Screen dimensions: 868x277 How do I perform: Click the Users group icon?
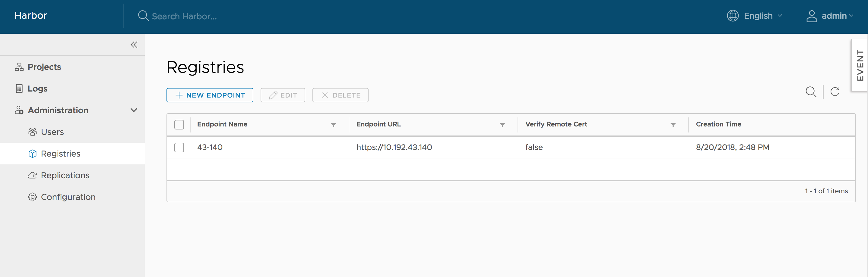(x=32, y=132)
